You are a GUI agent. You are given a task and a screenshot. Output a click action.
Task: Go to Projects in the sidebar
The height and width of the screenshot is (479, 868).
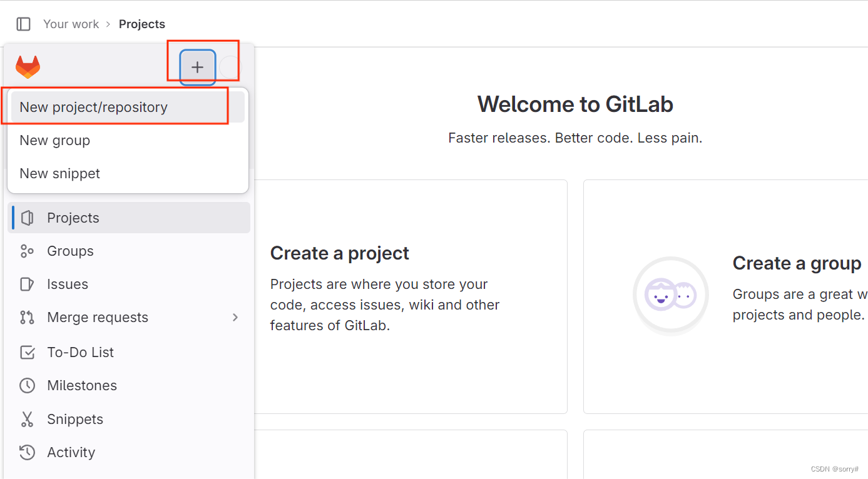point(129,218)
